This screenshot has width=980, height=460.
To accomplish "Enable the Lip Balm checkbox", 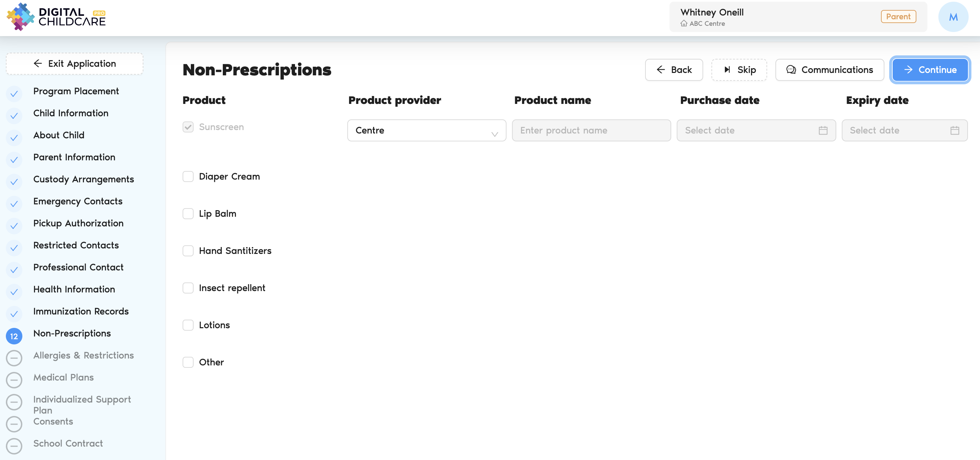I will point(188,214).
